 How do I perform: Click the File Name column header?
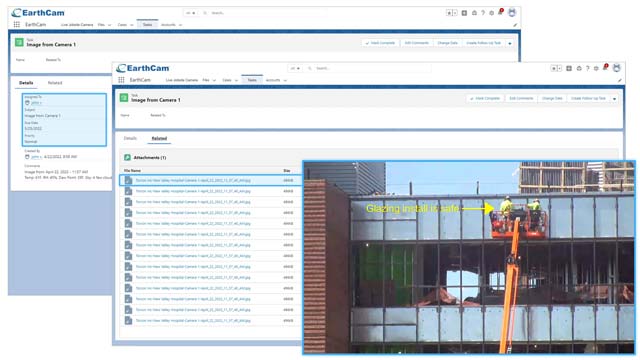tap(132, 171)
